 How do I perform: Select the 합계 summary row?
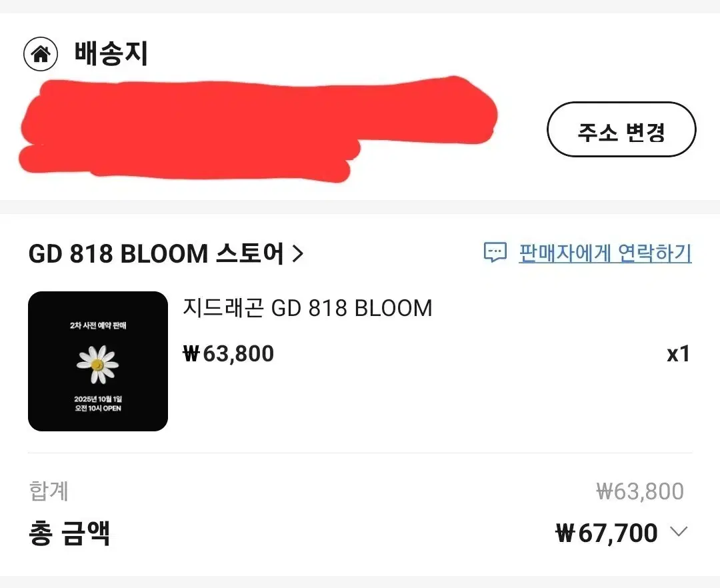click(47, 491)
